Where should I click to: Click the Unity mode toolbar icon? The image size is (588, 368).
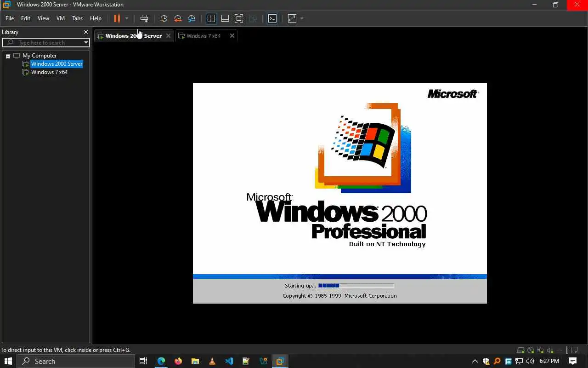click(x=253, y=18)
